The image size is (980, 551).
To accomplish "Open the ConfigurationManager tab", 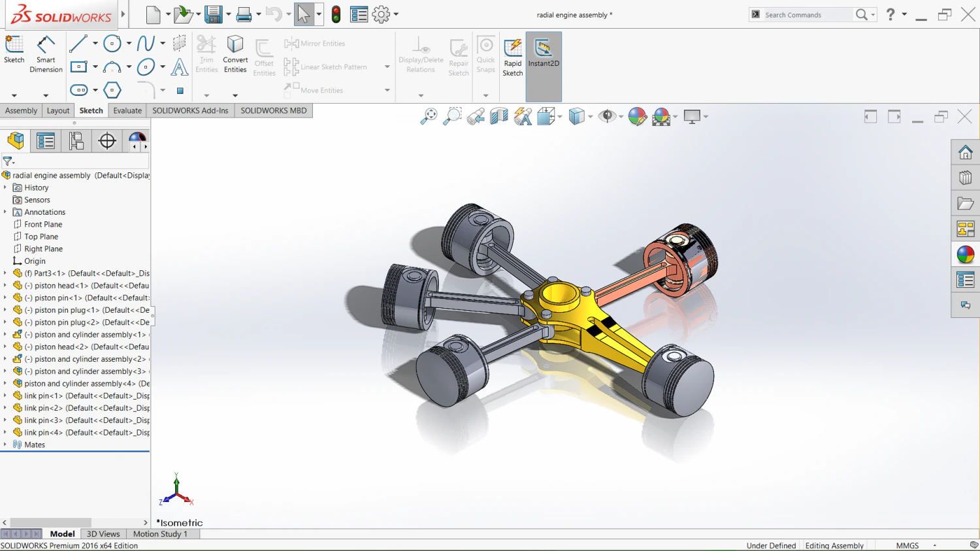I will (x=76, y=140).
